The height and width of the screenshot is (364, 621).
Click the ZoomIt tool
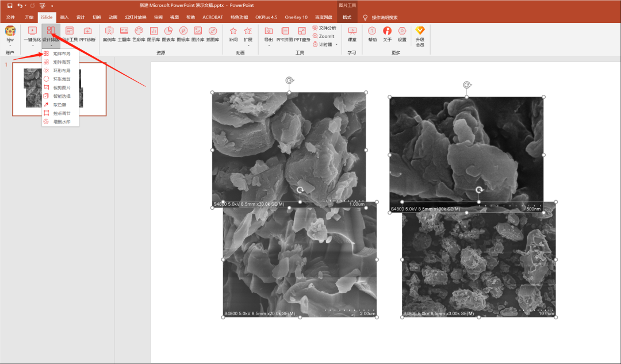click(324, 36)
